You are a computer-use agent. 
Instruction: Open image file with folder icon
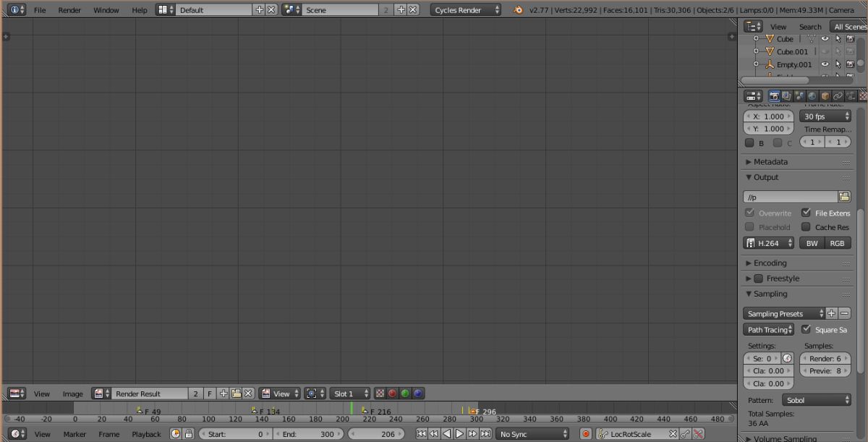coord(236,394)
